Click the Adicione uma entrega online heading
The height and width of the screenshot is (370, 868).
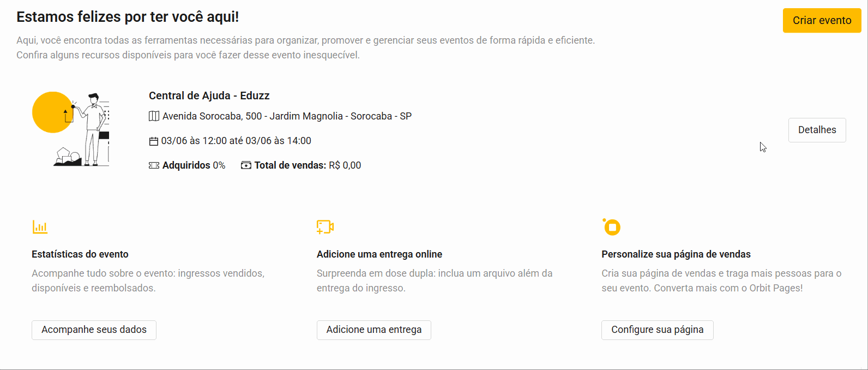point(379,254)
